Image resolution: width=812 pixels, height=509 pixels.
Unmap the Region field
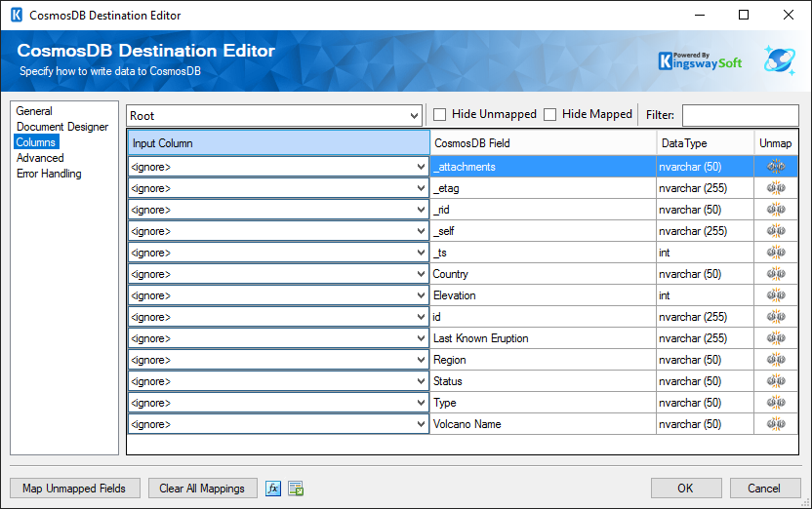tap(776, 360)
